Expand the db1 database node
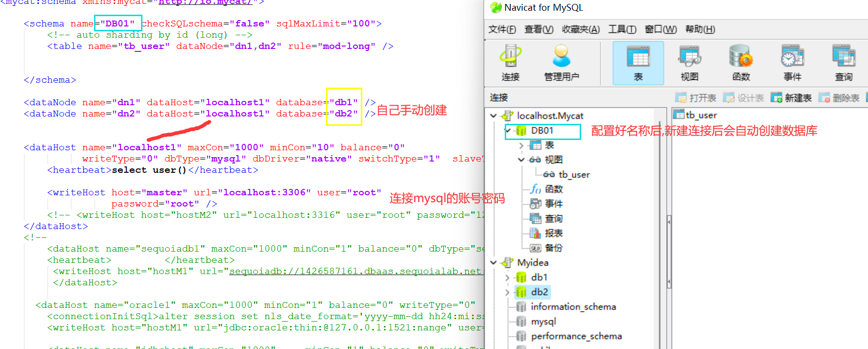The image size is (868, 349). click(x=508, y=278)
